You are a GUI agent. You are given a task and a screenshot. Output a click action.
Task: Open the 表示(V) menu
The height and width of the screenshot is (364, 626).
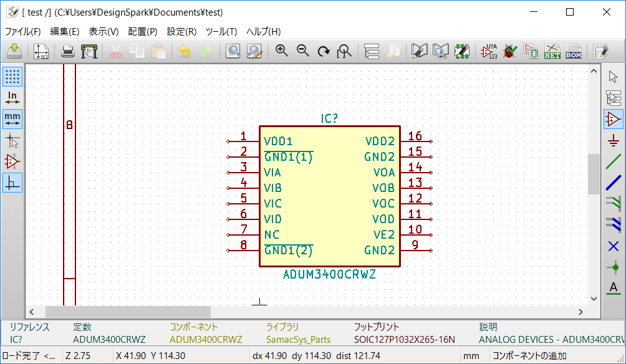[x=104, y=32]
